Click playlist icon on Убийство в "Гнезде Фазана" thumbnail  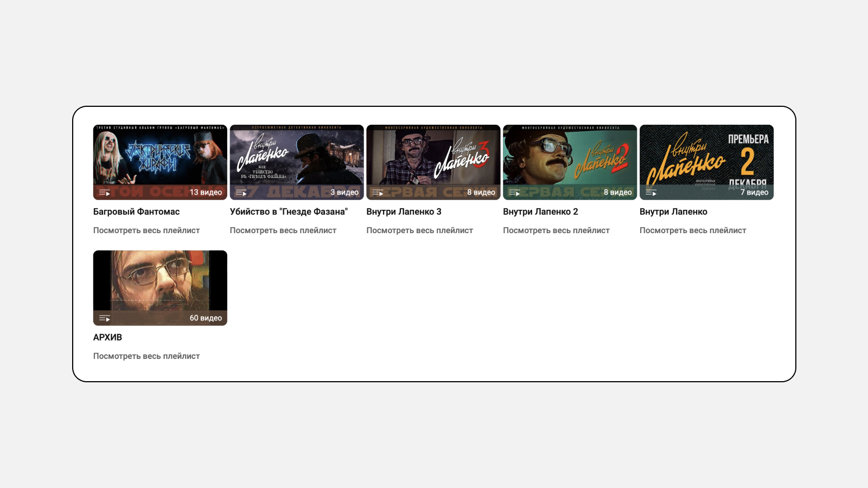(x=241, y=192)
